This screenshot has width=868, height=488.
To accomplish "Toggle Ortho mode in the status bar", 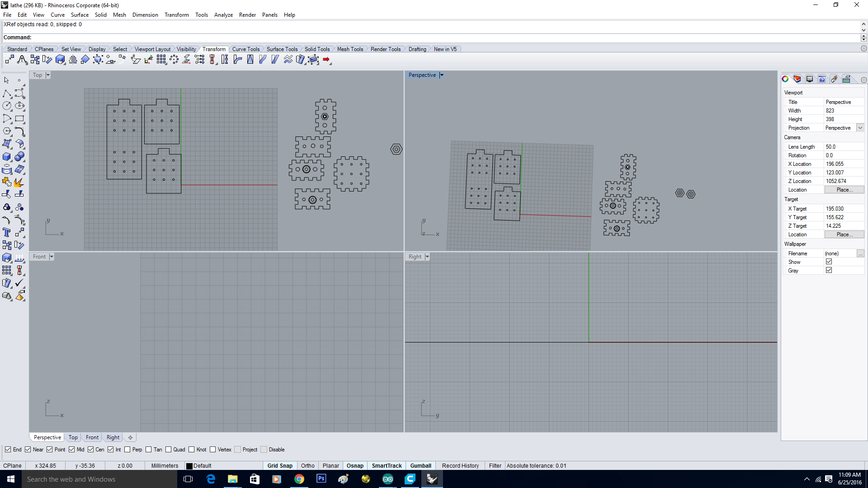I will click(307, 465).
